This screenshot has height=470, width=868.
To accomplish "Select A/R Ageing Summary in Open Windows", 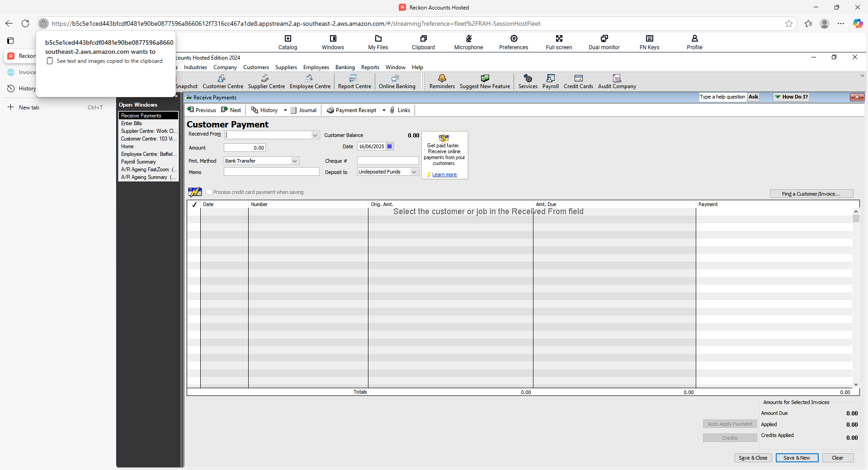I will point(148,177).
